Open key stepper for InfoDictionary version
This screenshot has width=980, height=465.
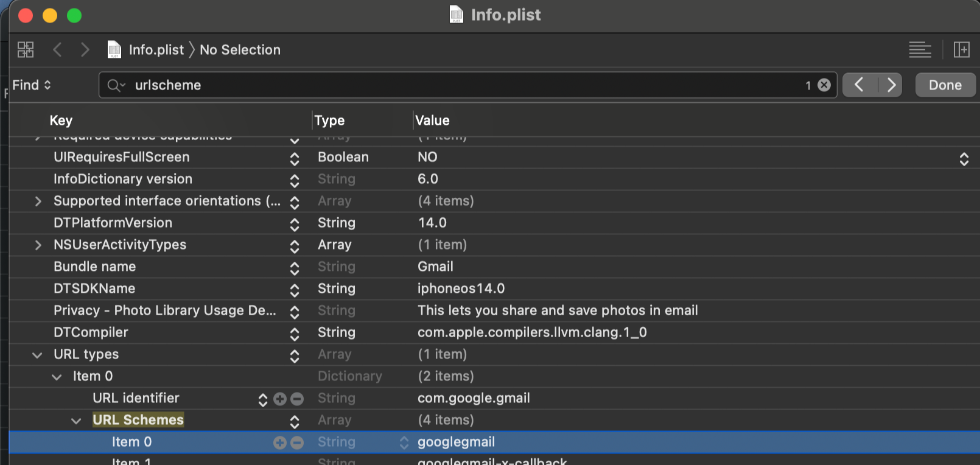click(x=295, y=180)
